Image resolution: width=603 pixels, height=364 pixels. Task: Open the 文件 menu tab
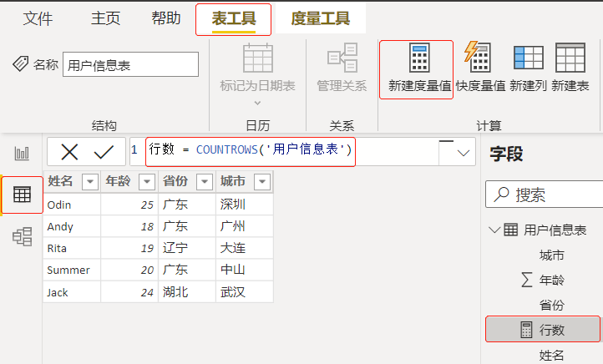click(38, 18)
